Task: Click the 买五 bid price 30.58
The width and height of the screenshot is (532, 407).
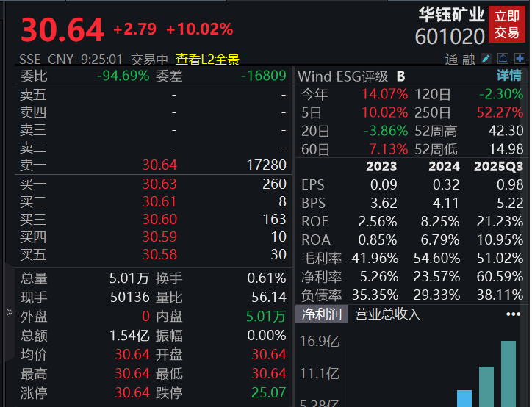Action: coord(159,254)
